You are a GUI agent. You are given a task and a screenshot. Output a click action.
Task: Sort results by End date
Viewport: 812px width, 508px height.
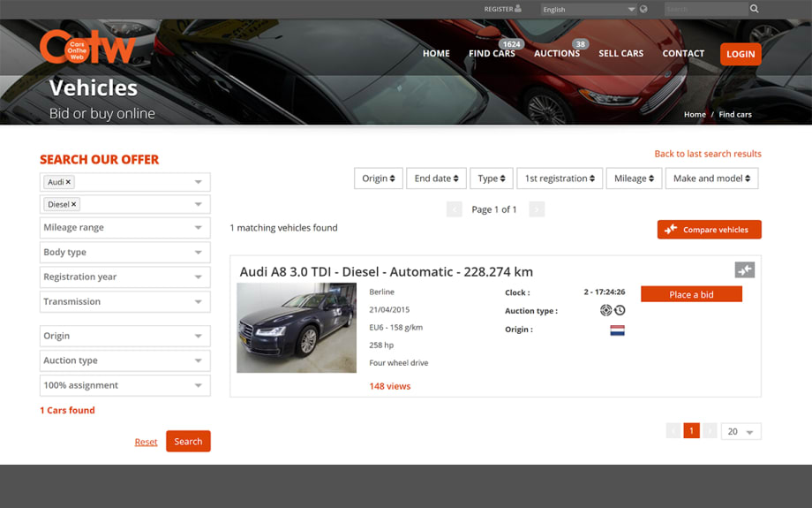click(x=437, y=178)
